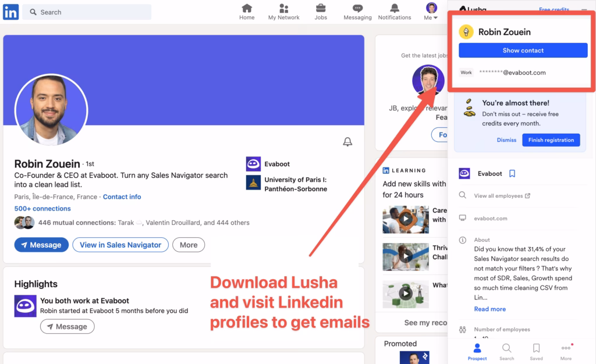Open View all employees link
Image resolution: width=596 pixels, height=364 pixels.
[x=502, y=196]
